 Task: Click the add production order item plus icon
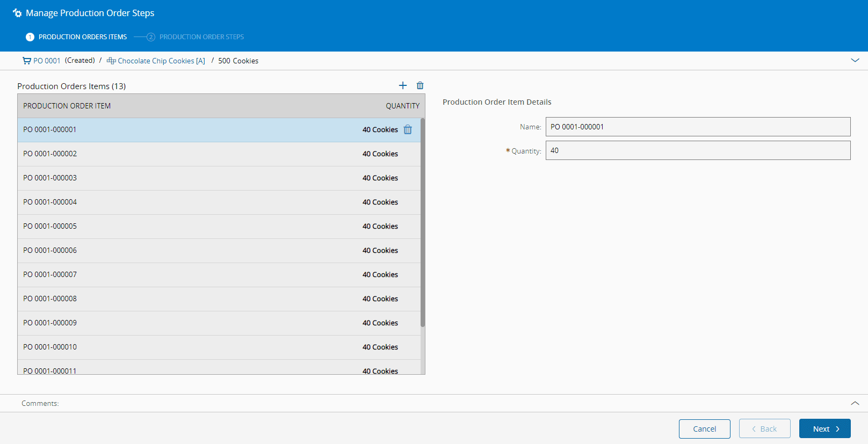403,85
